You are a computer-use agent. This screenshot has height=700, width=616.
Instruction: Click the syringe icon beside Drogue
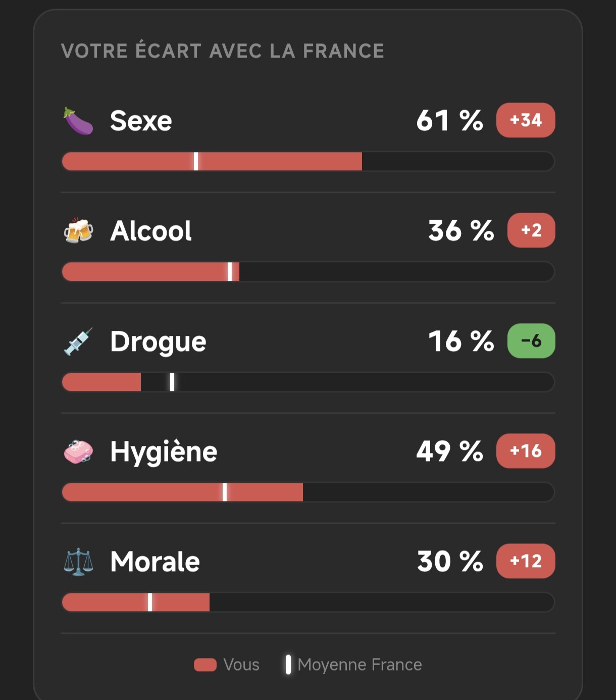(78, 341)
